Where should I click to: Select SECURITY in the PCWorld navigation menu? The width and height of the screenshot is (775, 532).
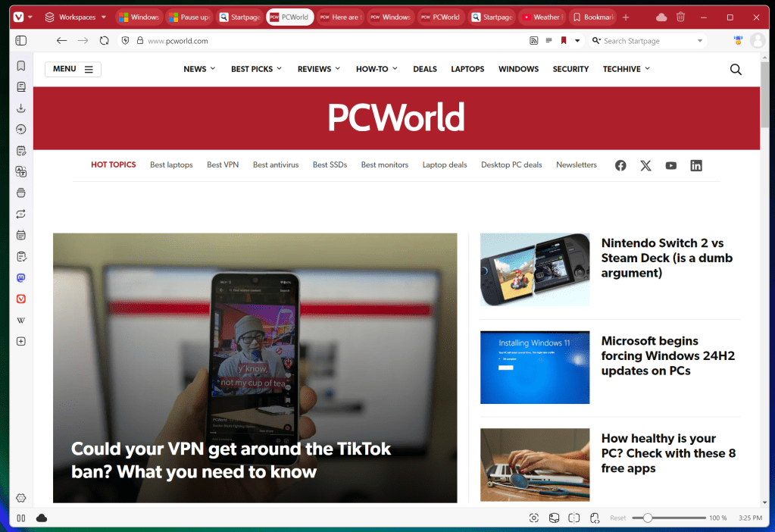(570, 68)
